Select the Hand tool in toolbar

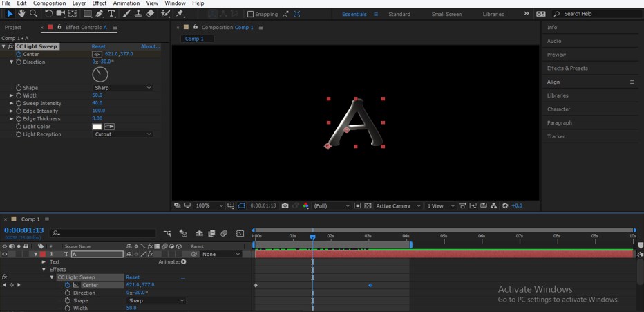tap(21, 13)
